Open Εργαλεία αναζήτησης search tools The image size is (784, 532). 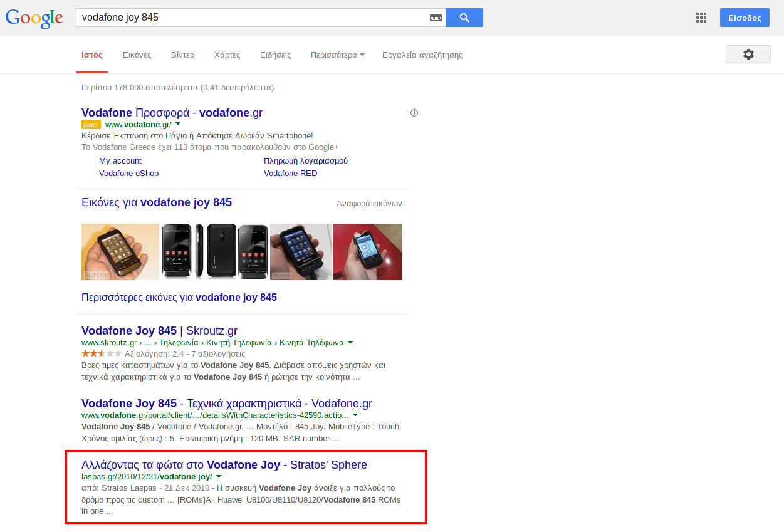pos(422,55)
